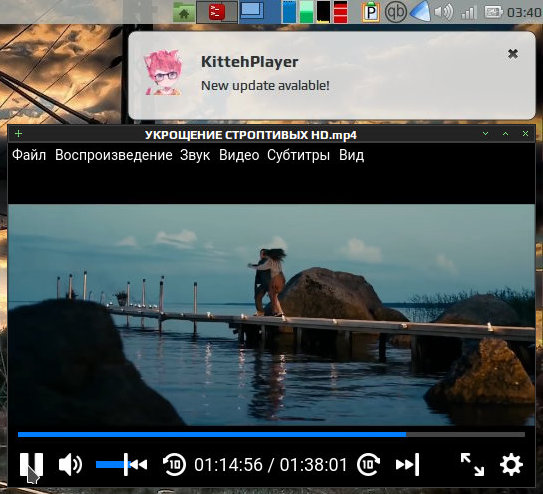Click the black system monitor graph
Image resolution: width=543 pixels, height=494 pixels.
[x=323, y=12]
